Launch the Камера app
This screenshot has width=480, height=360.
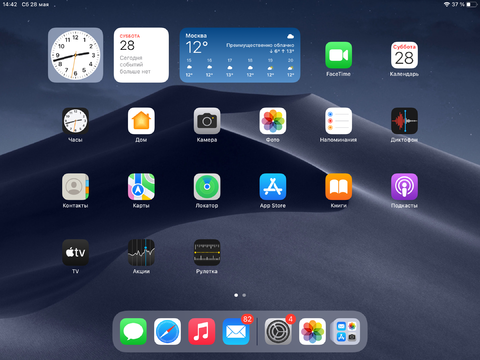click(207, 121)
